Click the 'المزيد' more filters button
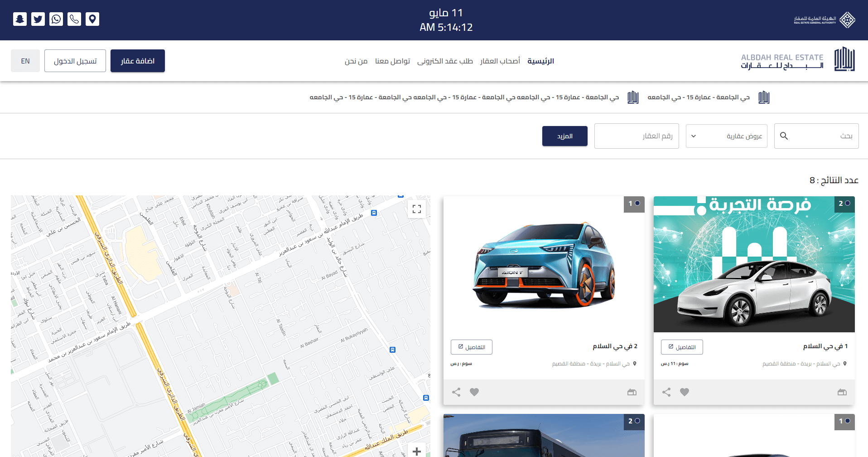 click(564, 136)
